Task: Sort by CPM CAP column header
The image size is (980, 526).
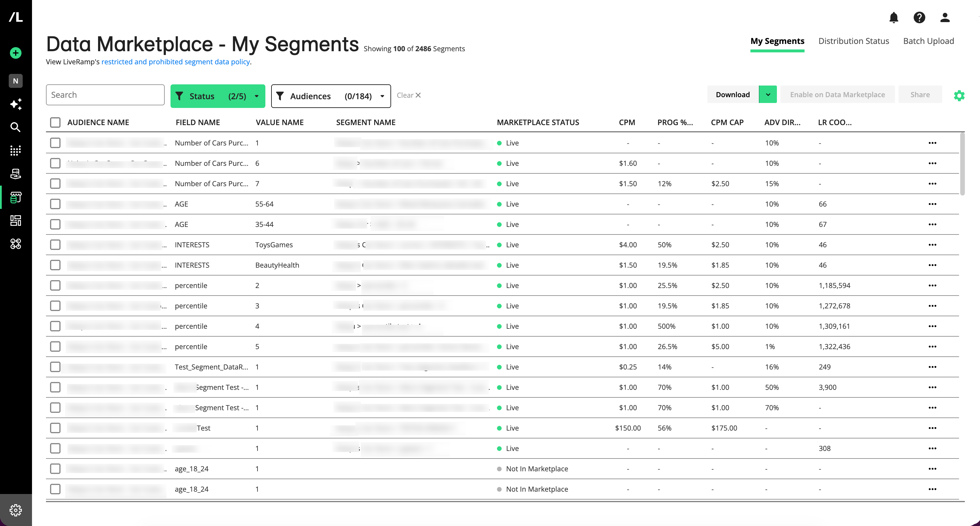Action: pyautogui.click(x=727, y=122)
